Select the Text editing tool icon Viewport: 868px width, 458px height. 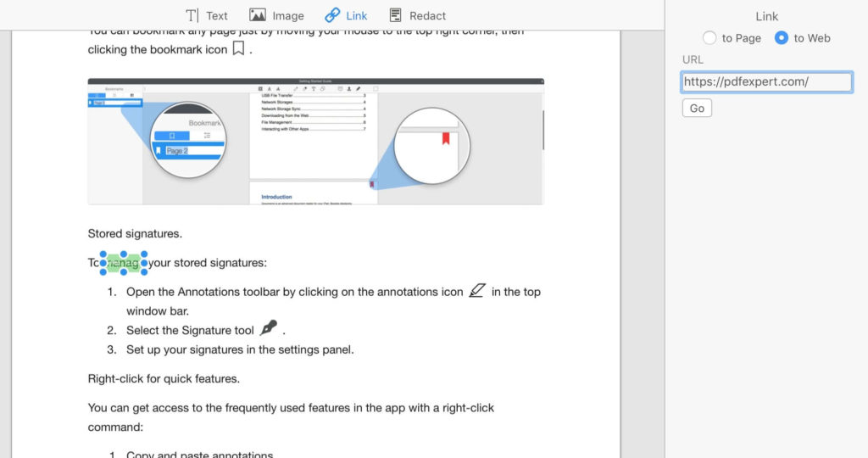pyautogui.click(x=192, y=15)
